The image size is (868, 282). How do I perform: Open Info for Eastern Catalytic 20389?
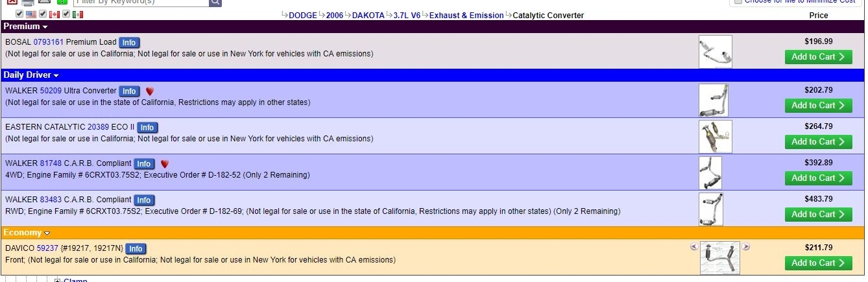(x=147, y=128)
